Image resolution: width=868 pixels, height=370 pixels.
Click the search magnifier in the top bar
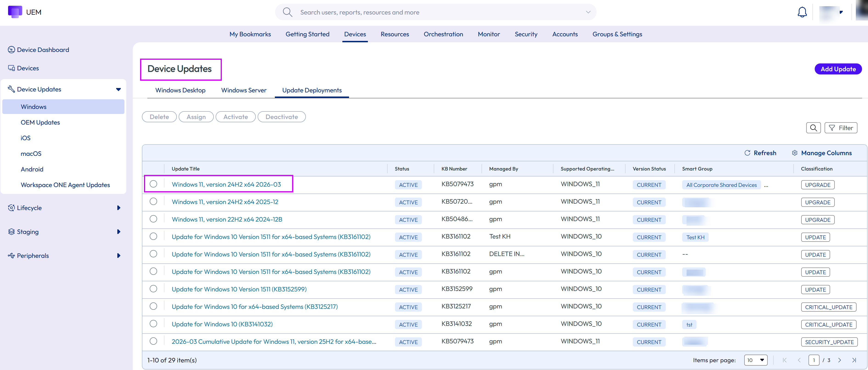pos(287,12)
